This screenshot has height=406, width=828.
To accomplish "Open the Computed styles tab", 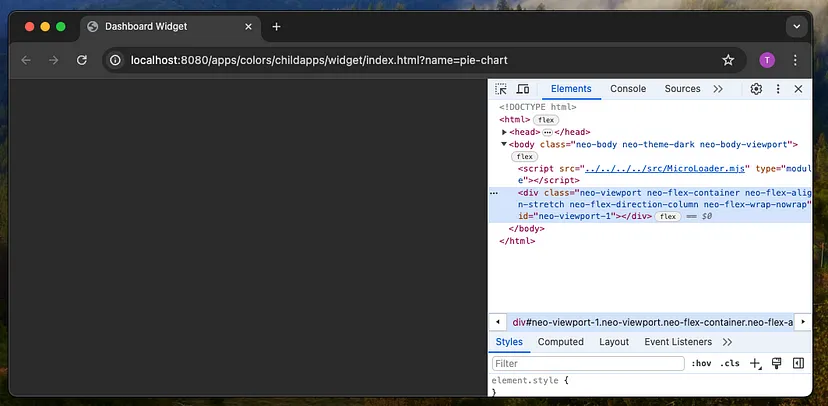I will 560,341.
